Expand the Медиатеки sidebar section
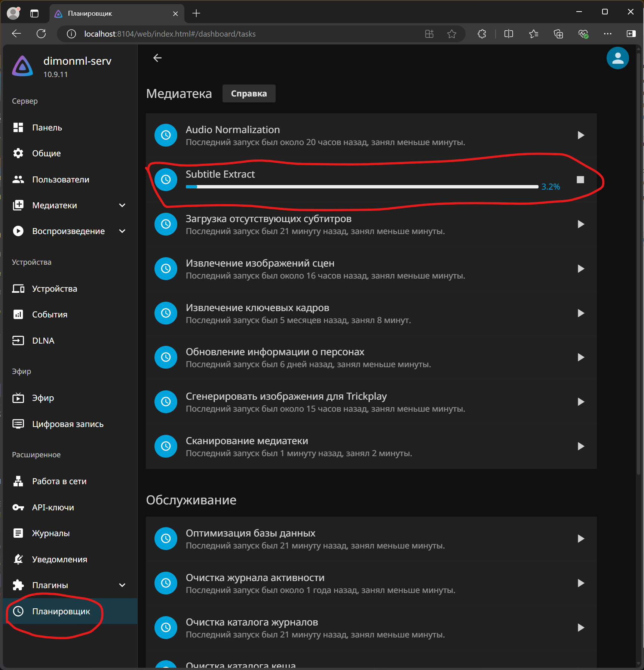This screenshot has height=670, width=644. tap(122, 206)
